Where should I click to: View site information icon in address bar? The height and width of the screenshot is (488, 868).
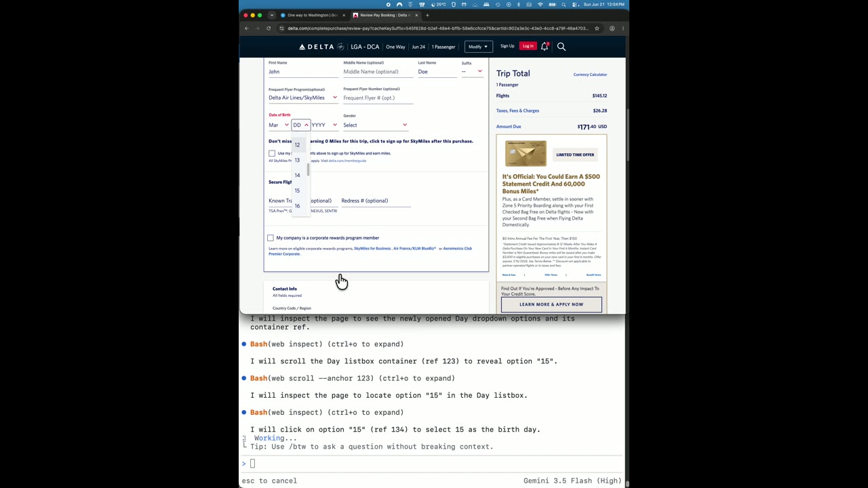(281, 28)
